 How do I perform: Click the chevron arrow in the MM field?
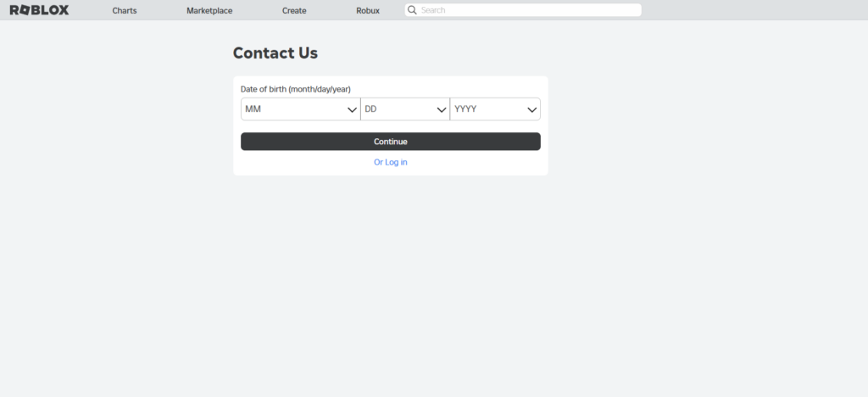352,109
